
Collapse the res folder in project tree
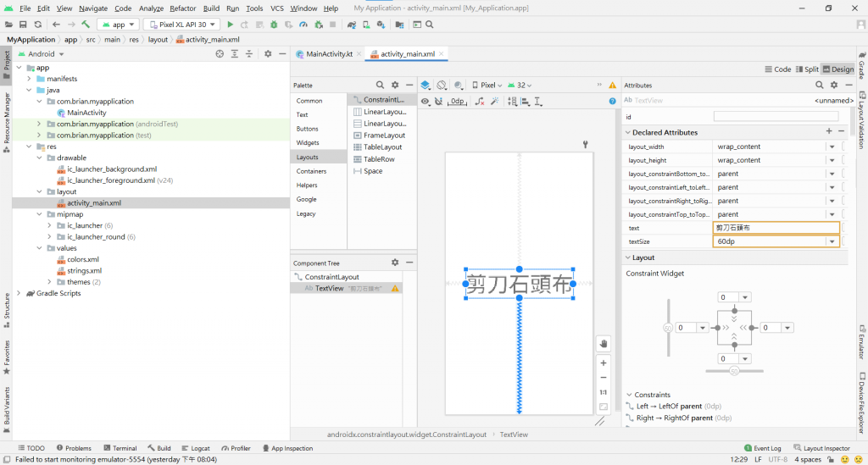(x=30, y=147)
